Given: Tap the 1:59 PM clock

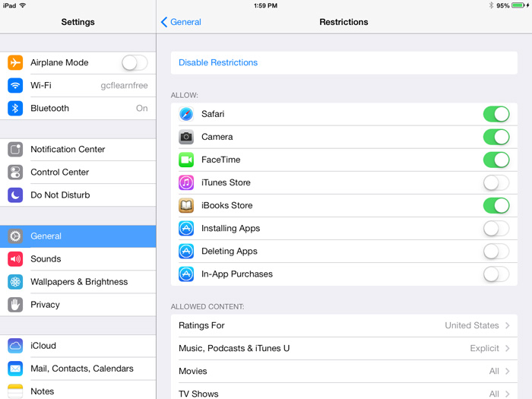Looking at the screenshot, I should [266, 6].
